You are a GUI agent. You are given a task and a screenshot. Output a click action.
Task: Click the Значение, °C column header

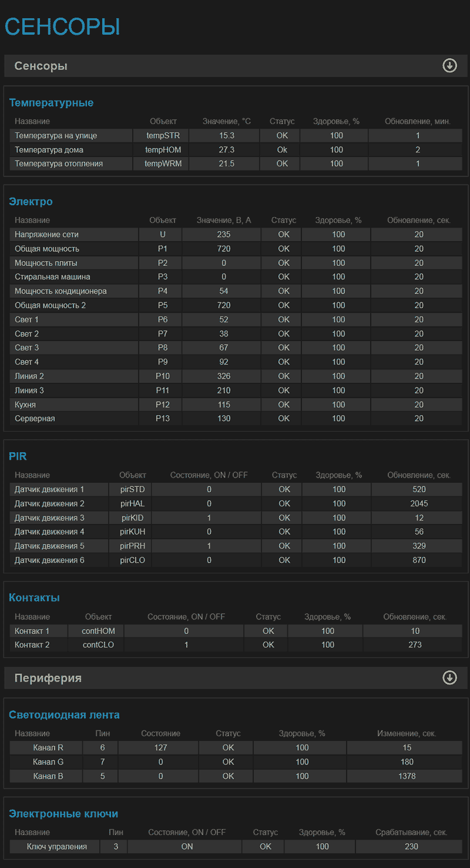227,122
